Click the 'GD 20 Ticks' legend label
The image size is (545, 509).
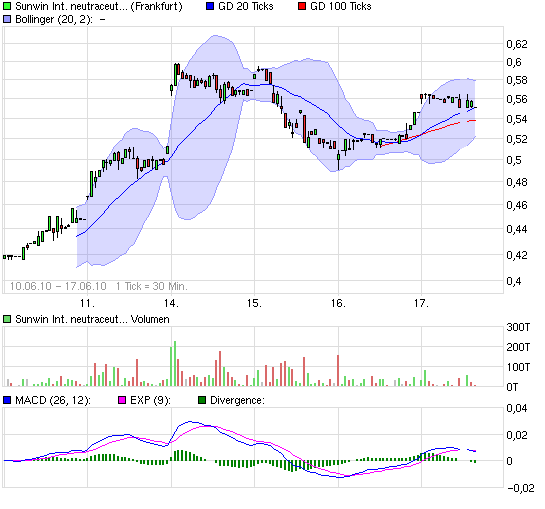point(246,6)
